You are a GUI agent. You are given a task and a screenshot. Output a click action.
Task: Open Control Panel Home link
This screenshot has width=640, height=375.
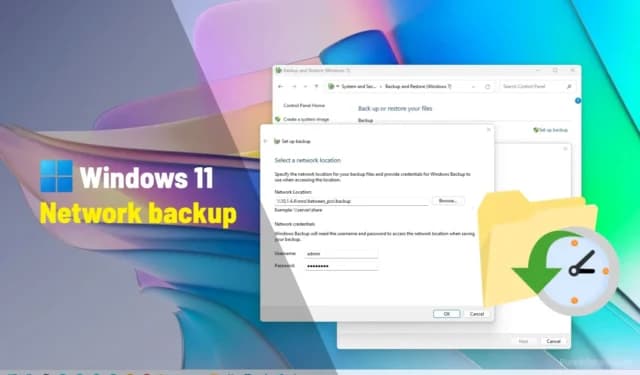[304, 106]
